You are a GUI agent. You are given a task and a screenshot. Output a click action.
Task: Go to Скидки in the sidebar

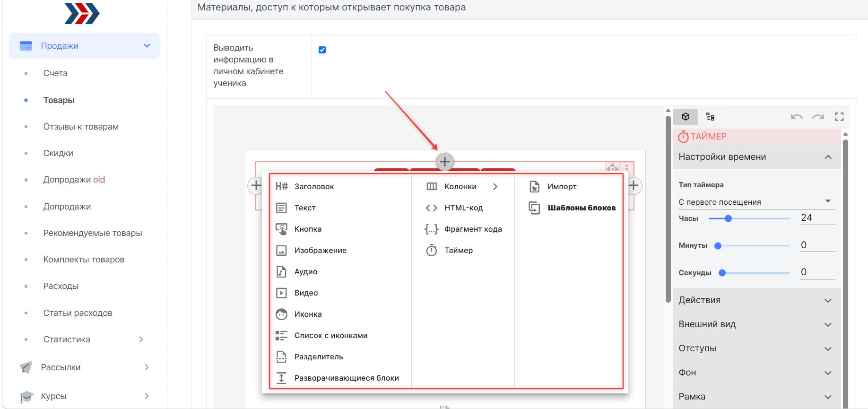point(58,153)
